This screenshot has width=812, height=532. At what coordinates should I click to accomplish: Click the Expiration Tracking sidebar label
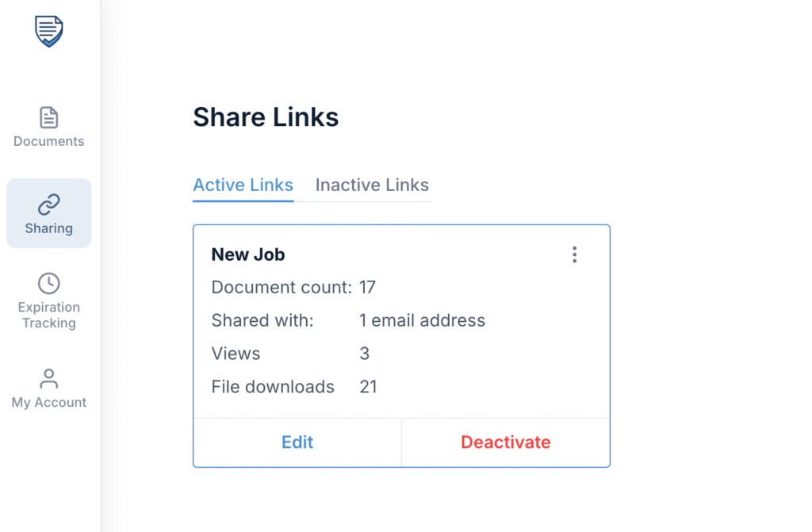48,315
